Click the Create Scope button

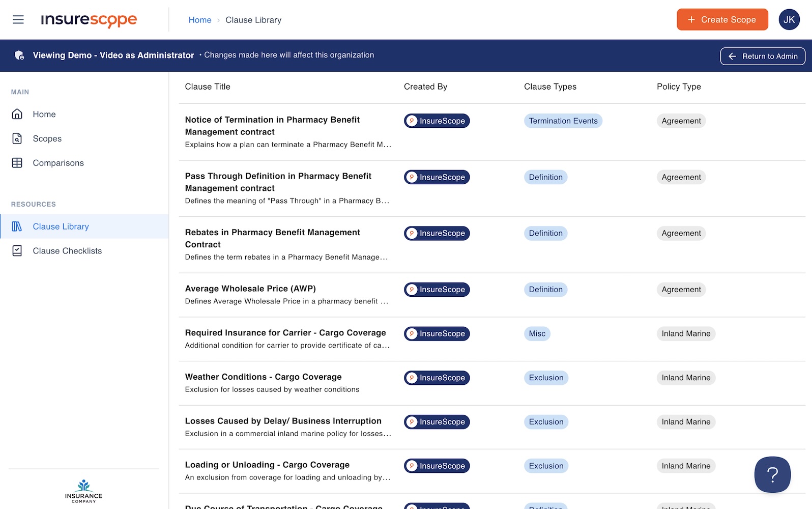point(722,20)
